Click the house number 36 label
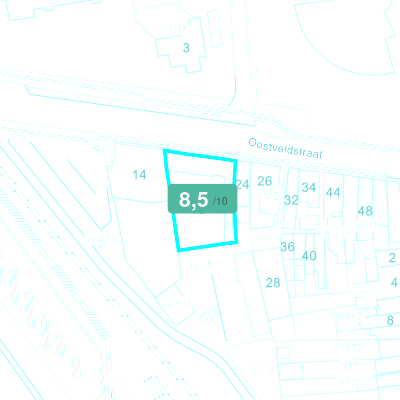Viewport: 400px width, 400px height. pyautogui.click(x=287, y=247)
